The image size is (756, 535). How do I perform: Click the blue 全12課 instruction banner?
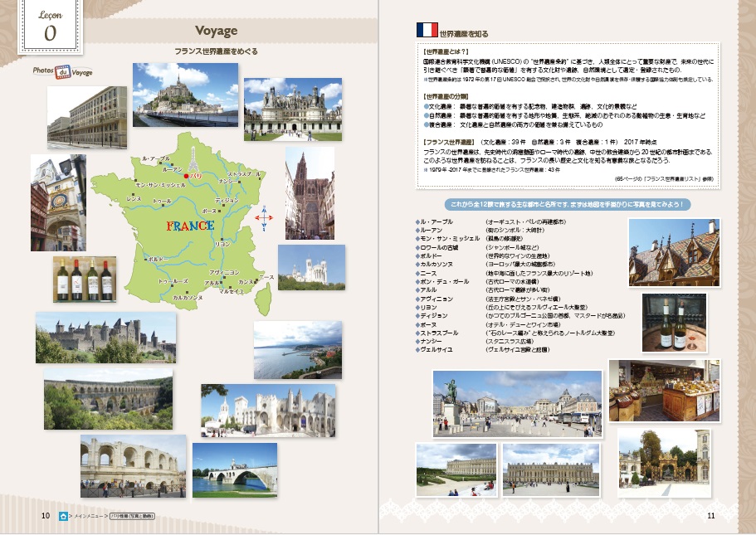pos(567,204)
